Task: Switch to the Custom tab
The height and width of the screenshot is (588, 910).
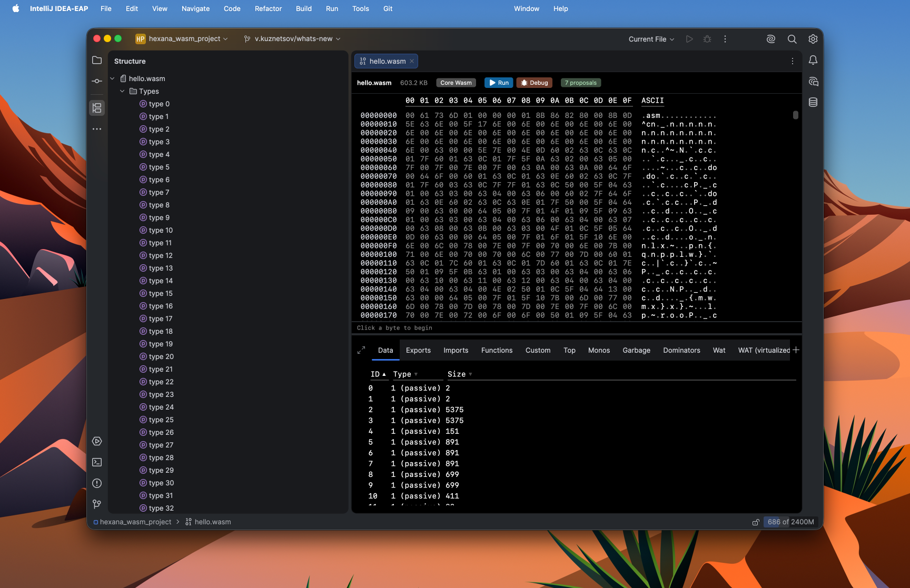Action: [538, 350]
